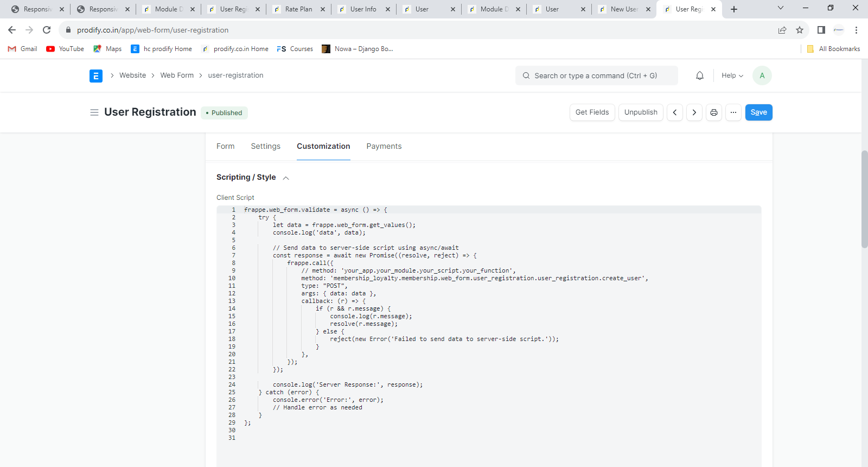This screenshot has width=868, height=467.
Task: Open more actions ellipsis menu
Action: click(x=733, y=112)
